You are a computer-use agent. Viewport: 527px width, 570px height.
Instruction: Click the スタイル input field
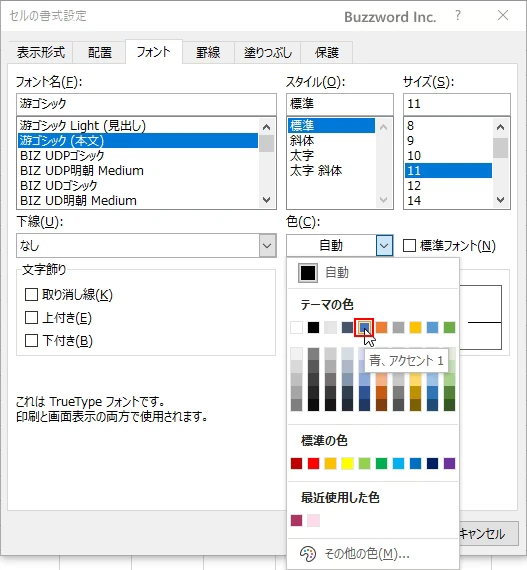(x=340, y=104)
